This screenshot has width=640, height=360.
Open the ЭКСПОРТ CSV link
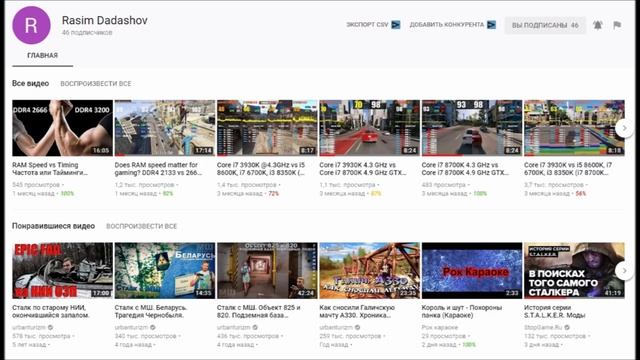[367, 25]
